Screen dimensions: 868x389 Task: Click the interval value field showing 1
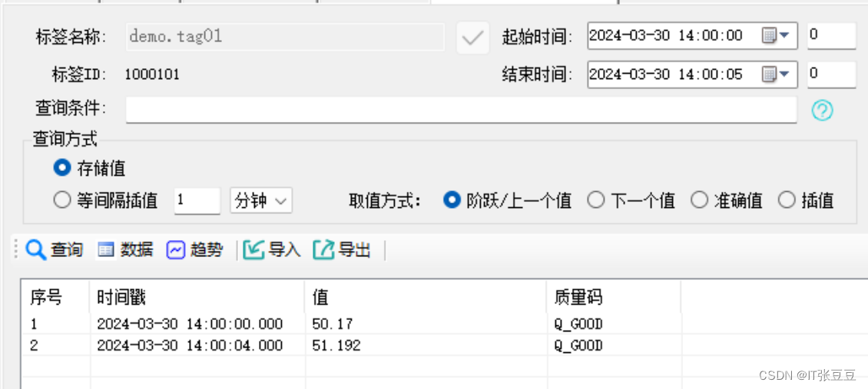coord(197,200)
